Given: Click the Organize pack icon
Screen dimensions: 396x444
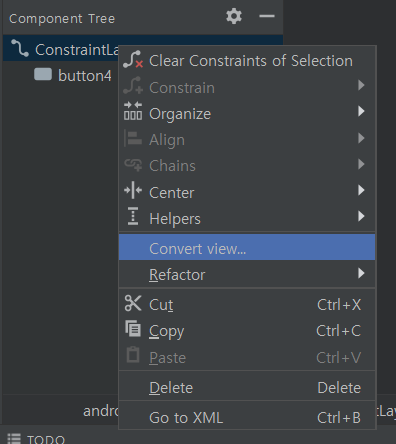Looking at the screenshot, I should click(x=133, y=111).
